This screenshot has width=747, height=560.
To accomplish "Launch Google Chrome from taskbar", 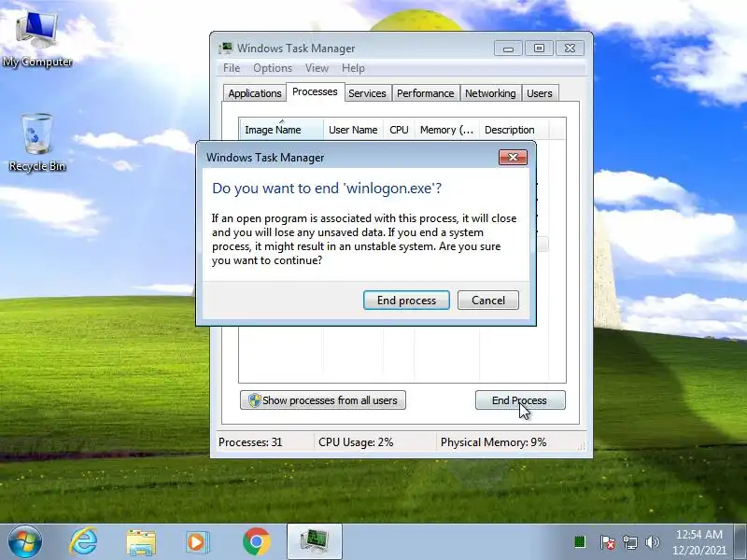I will (x=256, y=542).
